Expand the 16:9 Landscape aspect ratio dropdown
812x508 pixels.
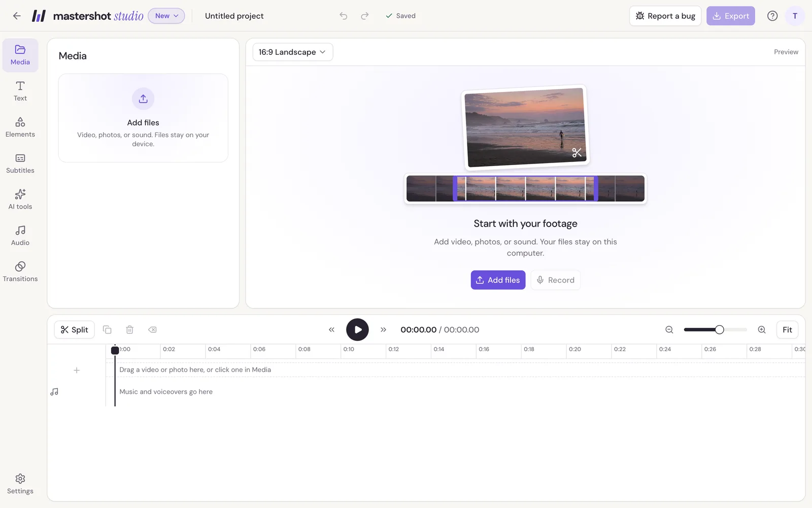pos(293,52)
